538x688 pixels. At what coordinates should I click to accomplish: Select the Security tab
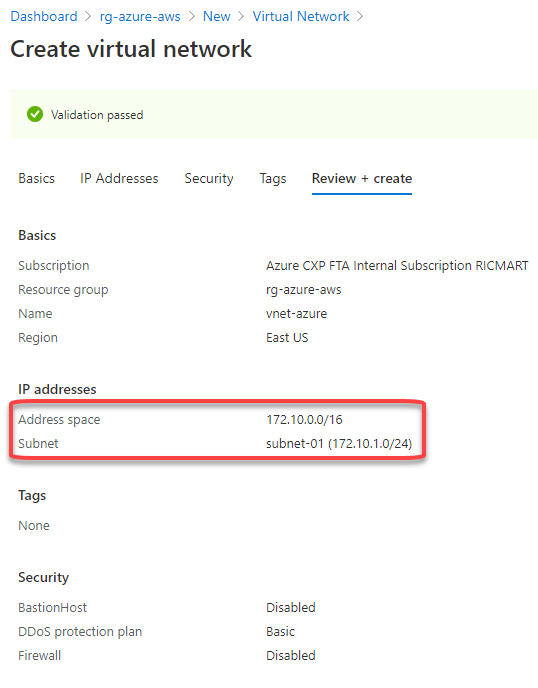pos(209,179)
